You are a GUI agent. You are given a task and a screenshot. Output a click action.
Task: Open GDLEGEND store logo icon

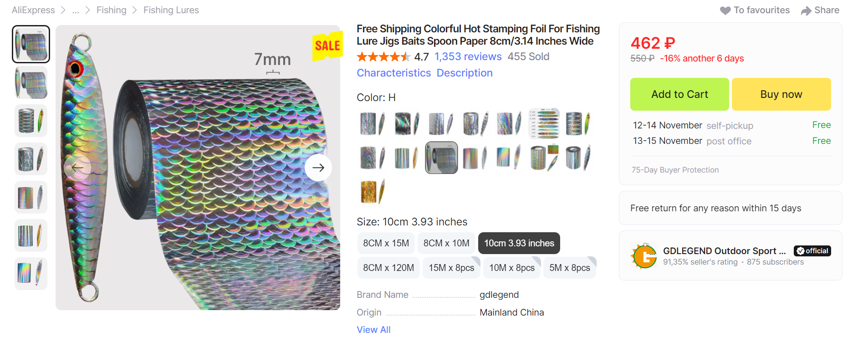644,256
